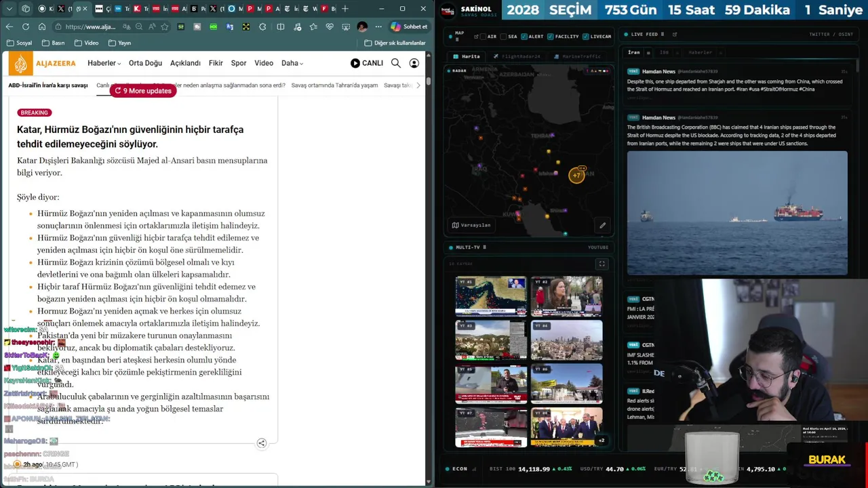868x488 pixels.
Task: Select the Haberler feed tab
Action: [x=701, y=52]
